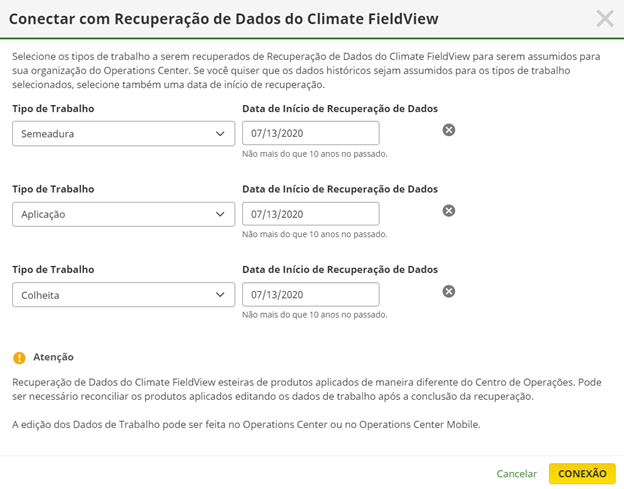
Task: Click the yellow CONEXÃO button
Action: click(582, 473)
